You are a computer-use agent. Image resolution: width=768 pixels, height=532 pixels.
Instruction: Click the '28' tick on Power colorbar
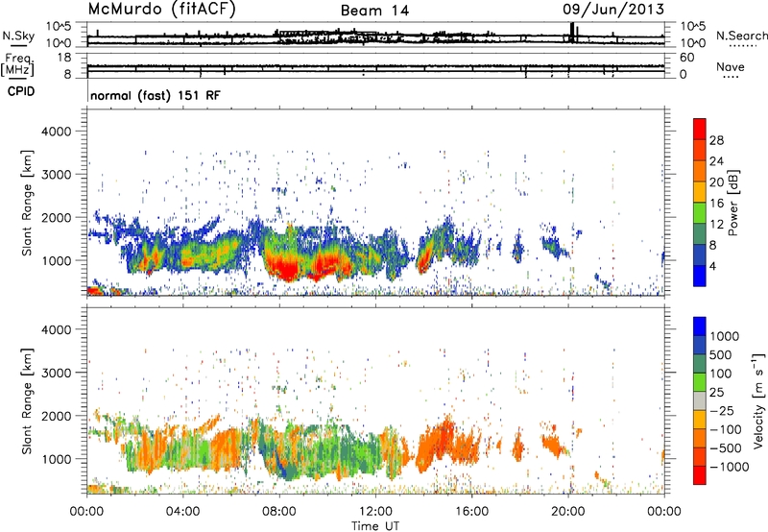(x=716, y=140)
